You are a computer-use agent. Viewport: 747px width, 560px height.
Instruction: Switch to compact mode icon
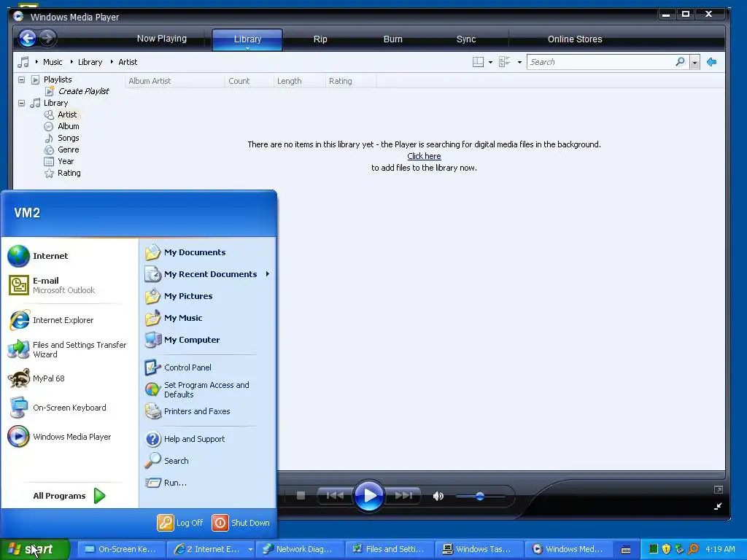click(718, 506)
